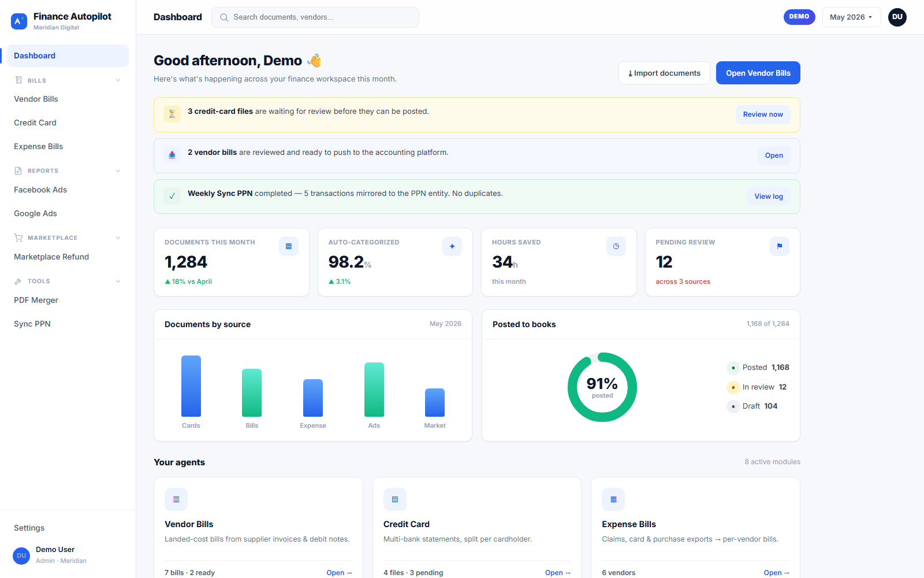Open the May 2026 period dropdown
The height and width of the screenshot is (578, 924).
[851, 17]
